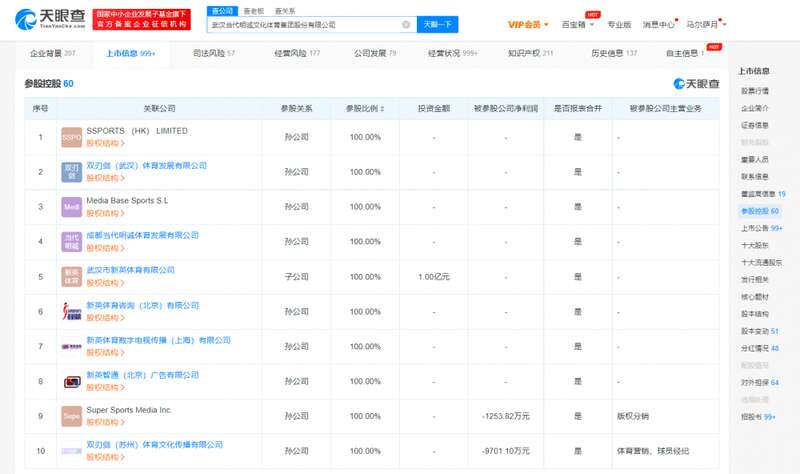Open the Super Sports Media Inc. logo thumbnail
This screenshot has height=474, width=800.
pos(71,416)
